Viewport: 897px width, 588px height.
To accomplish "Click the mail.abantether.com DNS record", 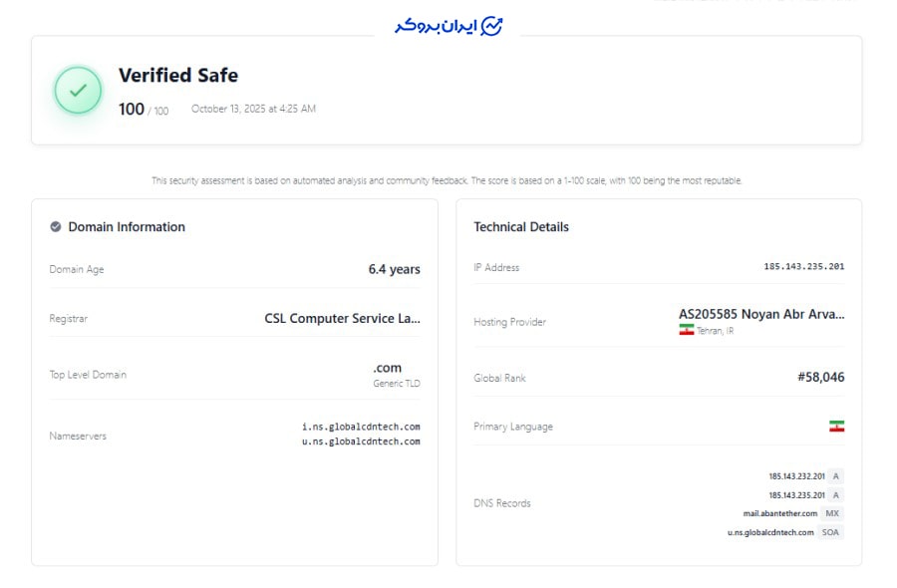I will [x=779, y=513].
